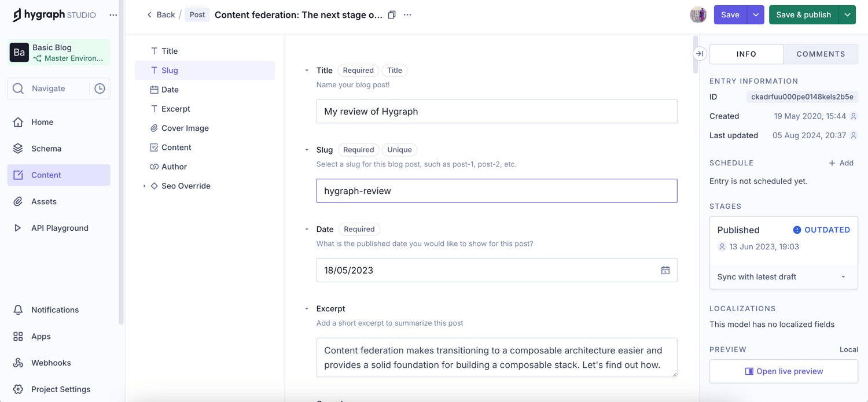Click the Save button
The image size is (868, 402).
pos(730,15)
